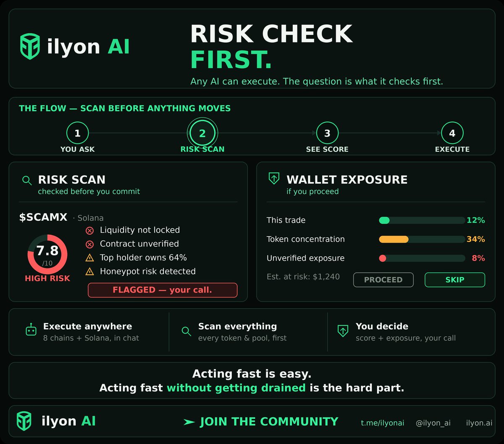Click the Liquidity not locked text
The height and width of the screenshot is (444, 504).
[x=140, y=230]
